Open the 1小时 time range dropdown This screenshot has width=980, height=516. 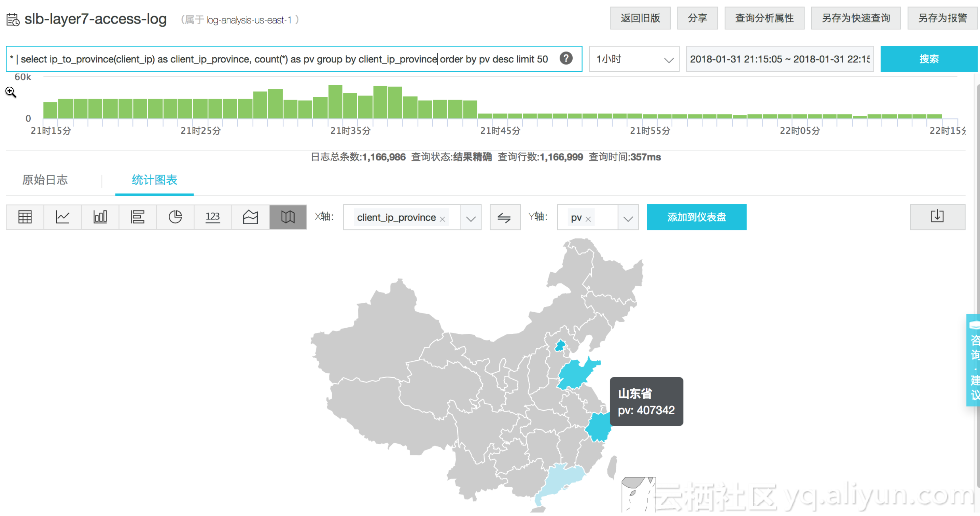[x=634, y=59]
